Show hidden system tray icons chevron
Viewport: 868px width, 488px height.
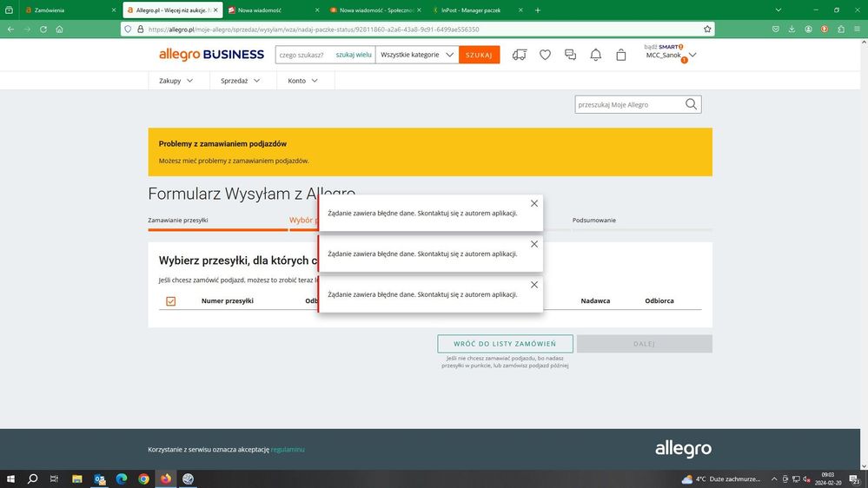(x=774, y=479)
